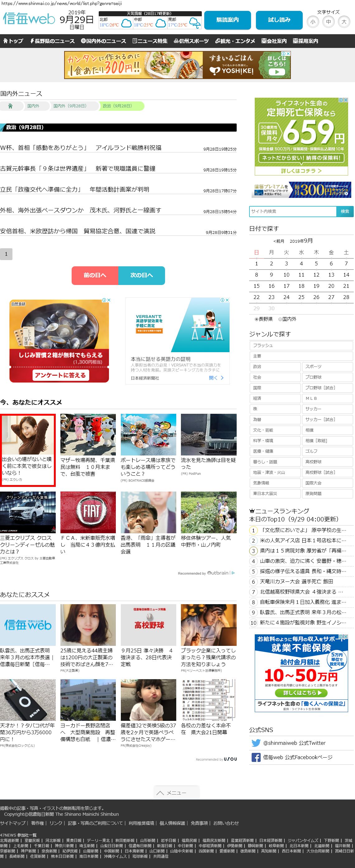Viewport: 355px width, 868px height.
Task: Click the site search input field
Action: [293, 211]
